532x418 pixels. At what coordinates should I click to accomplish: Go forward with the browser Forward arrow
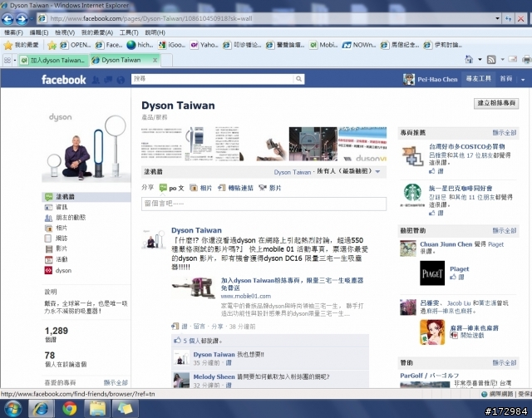tap(22, 19)
